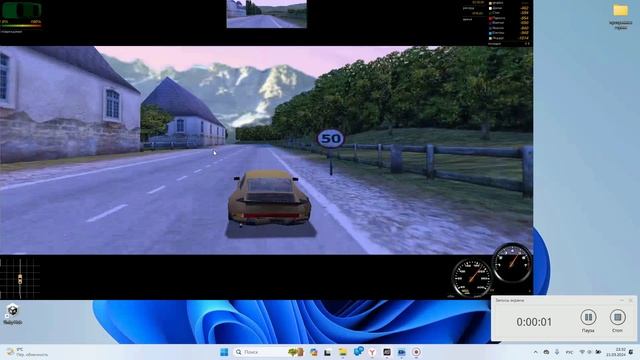Pause the screen recording
This screenshot has width=640, height=360.
click(x=588, y=317)
